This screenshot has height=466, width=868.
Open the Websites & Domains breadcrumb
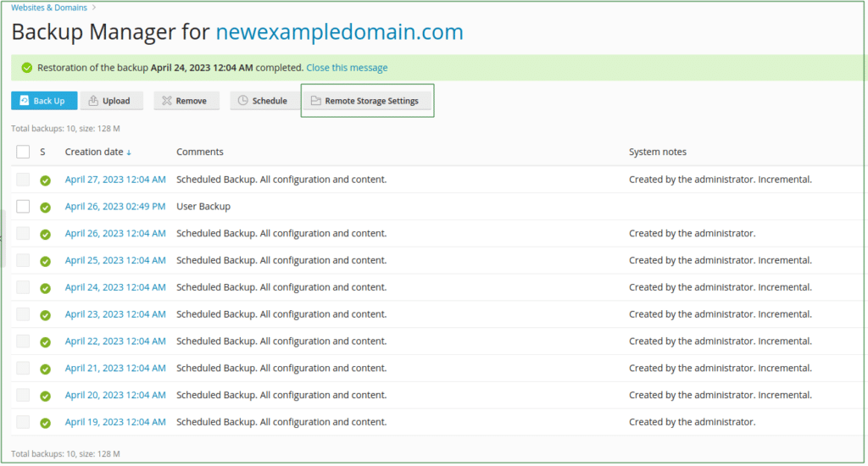(x=48, y=8)
